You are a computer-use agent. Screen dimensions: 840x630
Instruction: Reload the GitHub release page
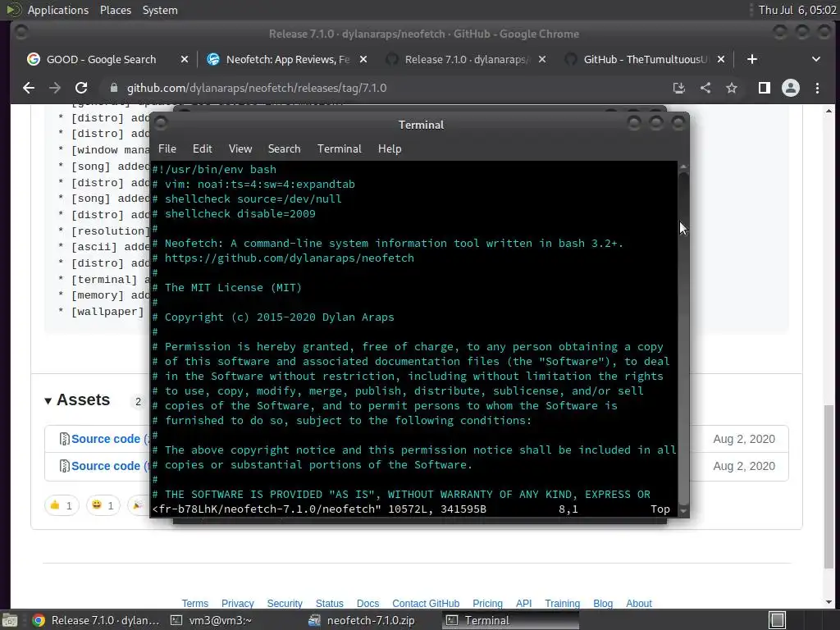[x=81, y=88]
